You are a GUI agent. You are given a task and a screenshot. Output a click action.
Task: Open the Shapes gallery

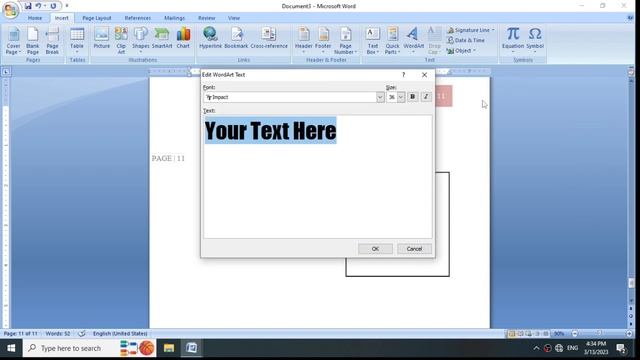[141, 39]
